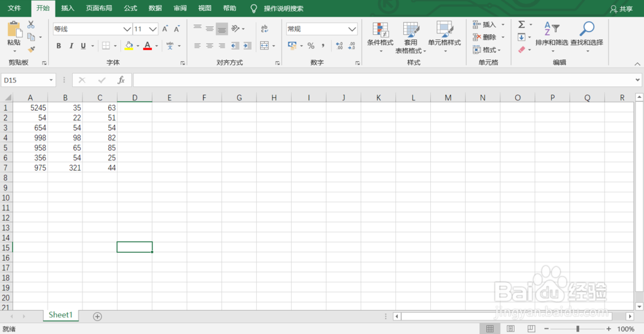Apply Comma Style number format
644x334 pixels.
323,46
